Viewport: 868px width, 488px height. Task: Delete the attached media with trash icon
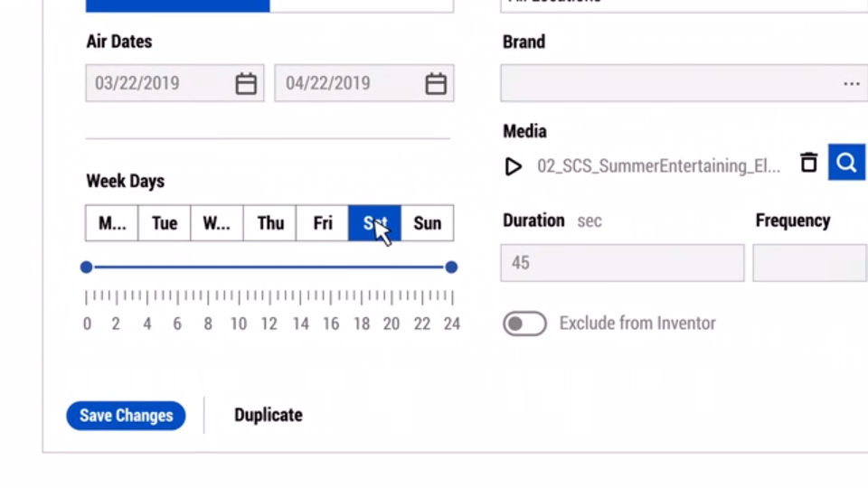(808, 163)
